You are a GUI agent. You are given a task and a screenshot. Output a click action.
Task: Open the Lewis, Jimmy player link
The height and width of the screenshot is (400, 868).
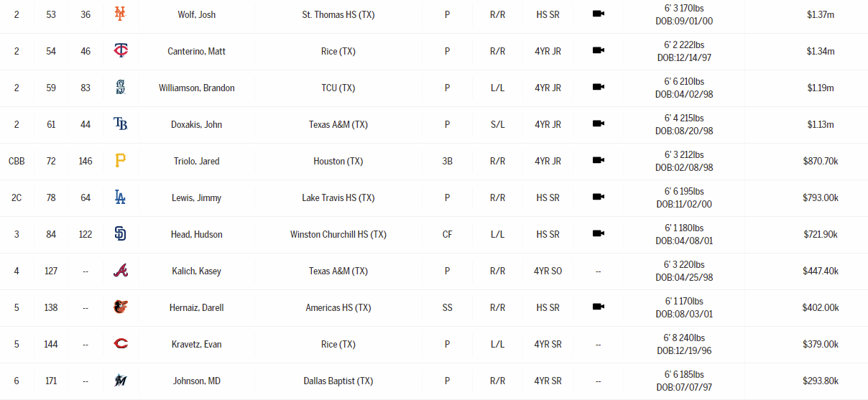(x=196, y=197)
